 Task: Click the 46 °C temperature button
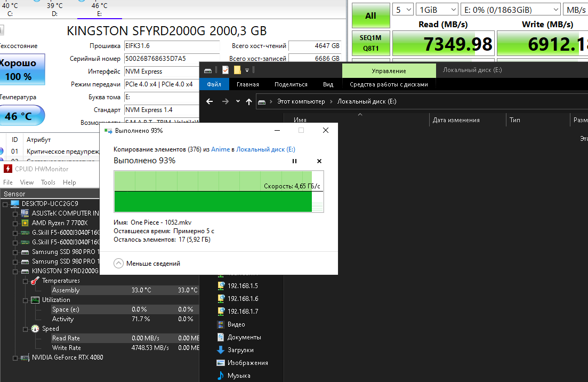pyautogui.click(x=22, y=116)
